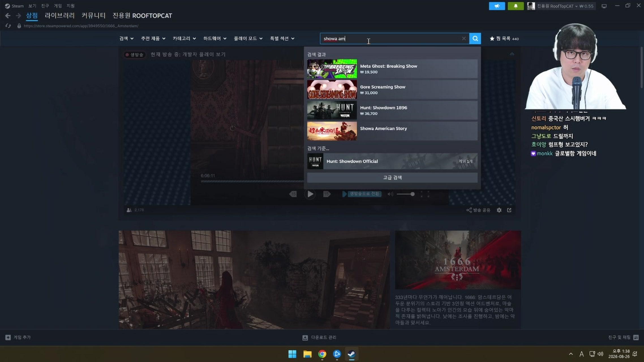The height and width of the screenshot is (362, 644).
Task: Open Hunt: Showdown Official franchise result
Action: (x=392, y=161)
